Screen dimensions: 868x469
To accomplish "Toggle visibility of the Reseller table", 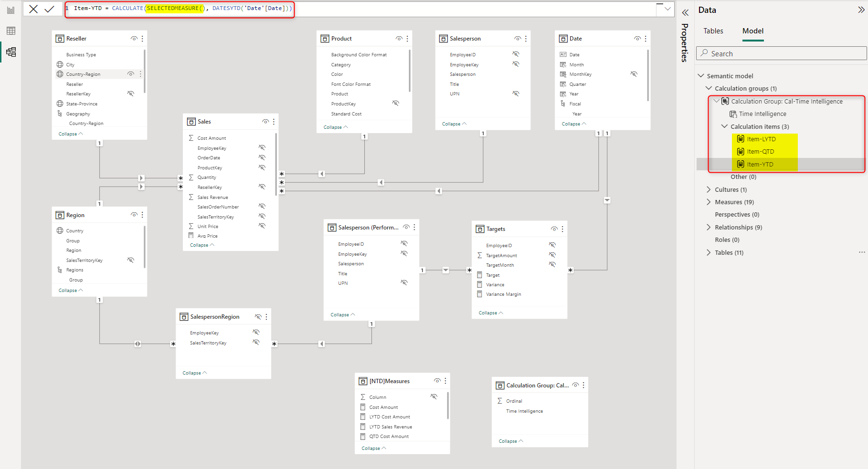I will click(x=134, y=39).
